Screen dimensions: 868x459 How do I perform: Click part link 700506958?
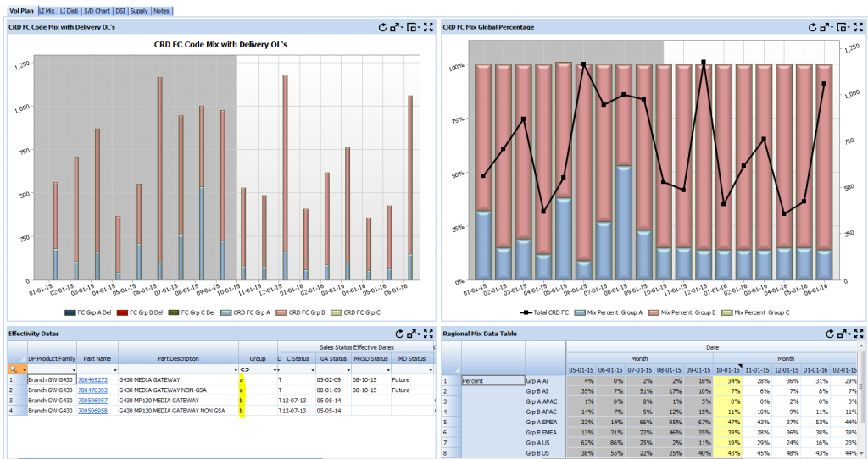93,411
